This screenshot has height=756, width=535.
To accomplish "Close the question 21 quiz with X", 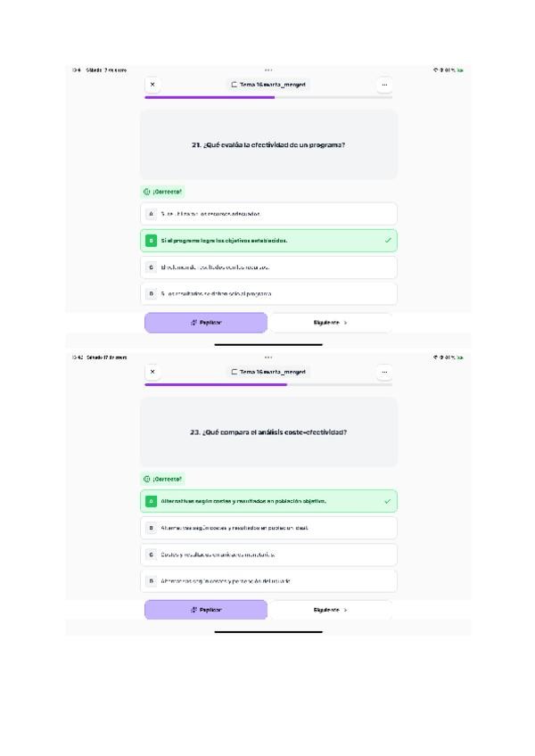I will click(152, 85).
